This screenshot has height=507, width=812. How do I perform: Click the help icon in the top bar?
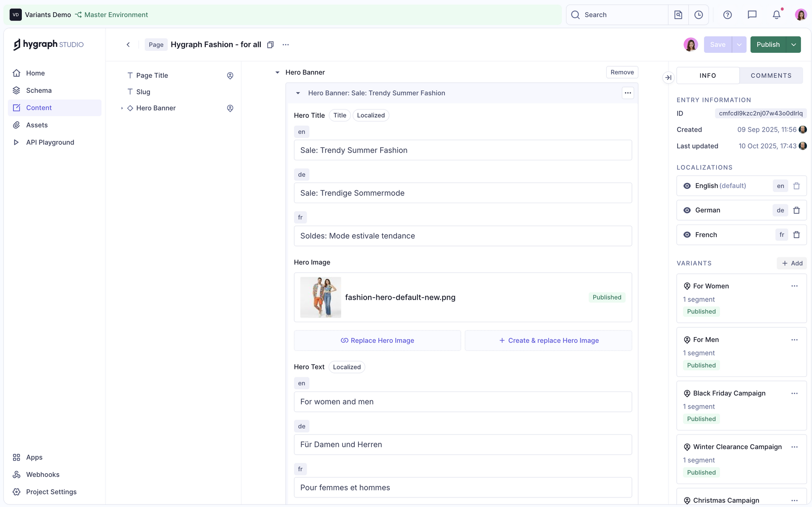728,15
